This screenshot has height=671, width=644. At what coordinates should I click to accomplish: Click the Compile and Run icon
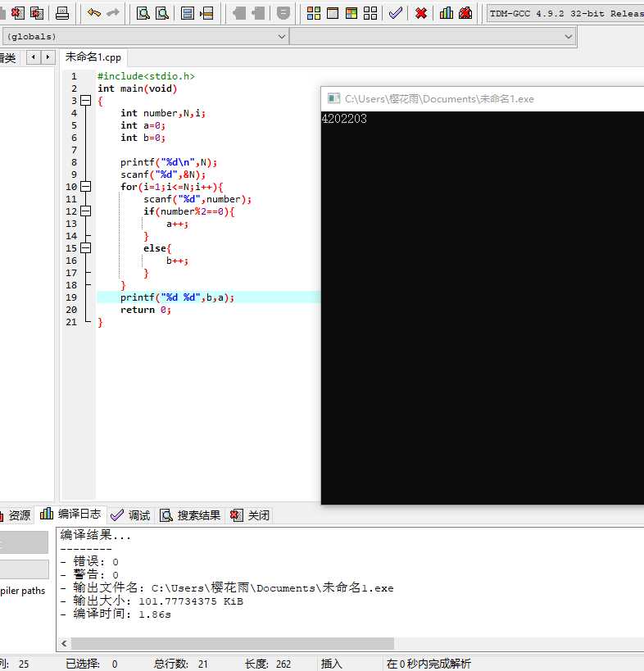(x=351, y=13)
